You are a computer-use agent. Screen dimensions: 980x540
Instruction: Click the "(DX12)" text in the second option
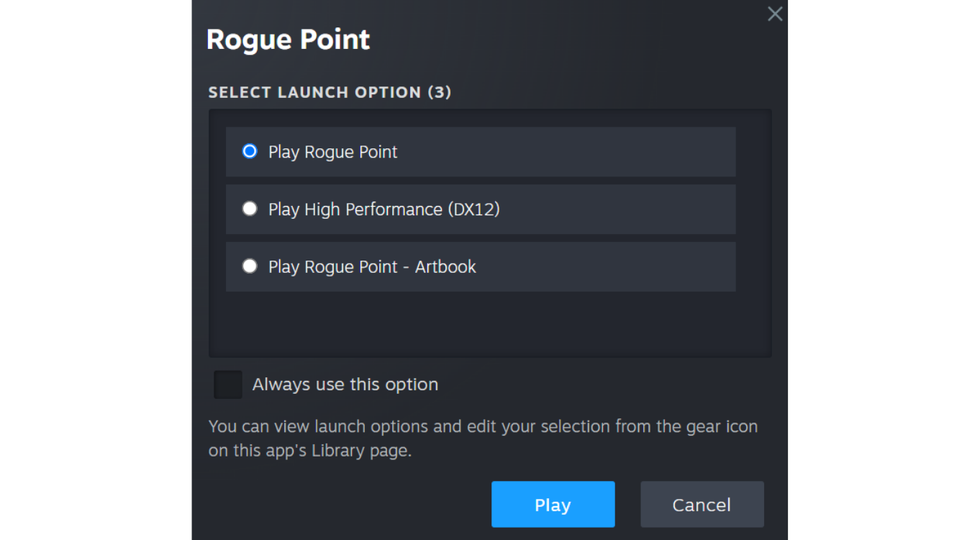[x=473, y=210]
